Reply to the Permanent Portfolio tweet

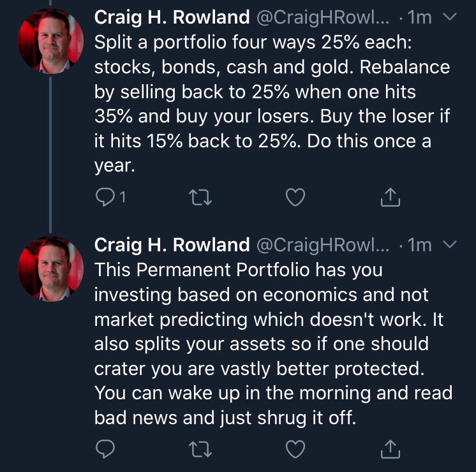(x=105, y=448)
